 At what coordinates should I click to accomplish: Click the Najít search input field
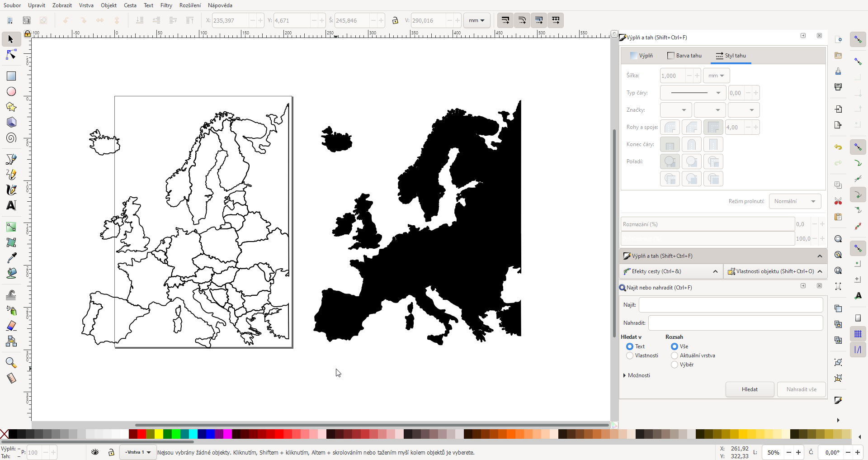click(730, 305)
